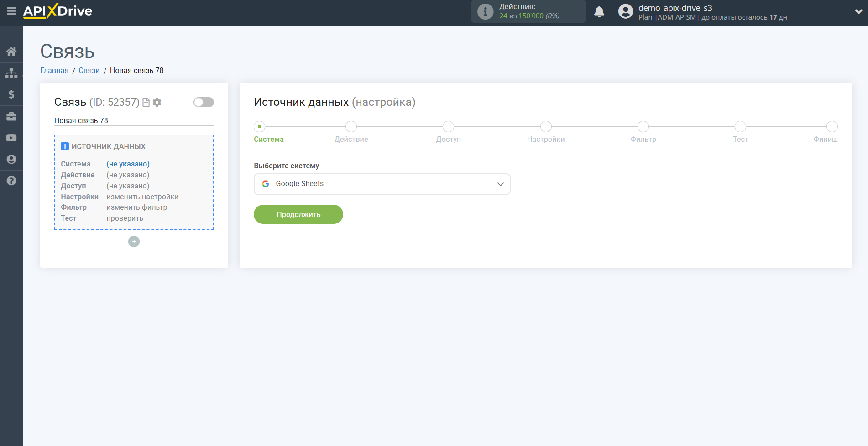Open the connection settings gear icon

tap(157, 103)
